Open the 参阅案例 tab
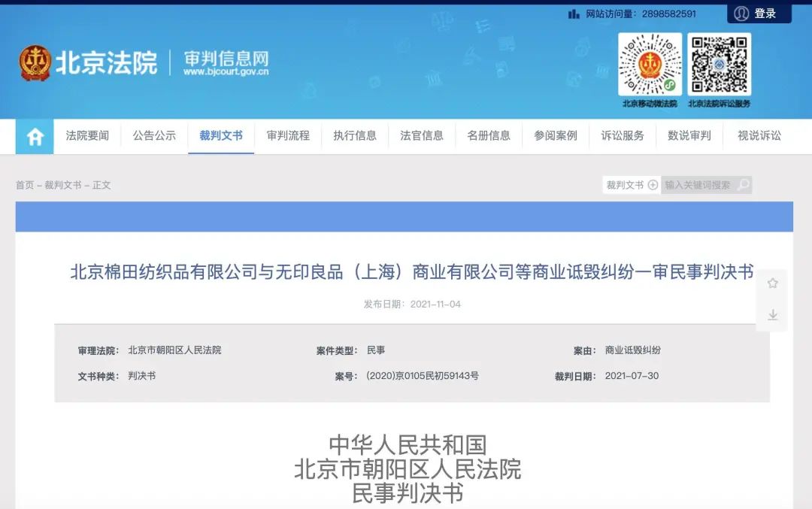The height and width of the screenshot is (509, 812). pos(555,136)
